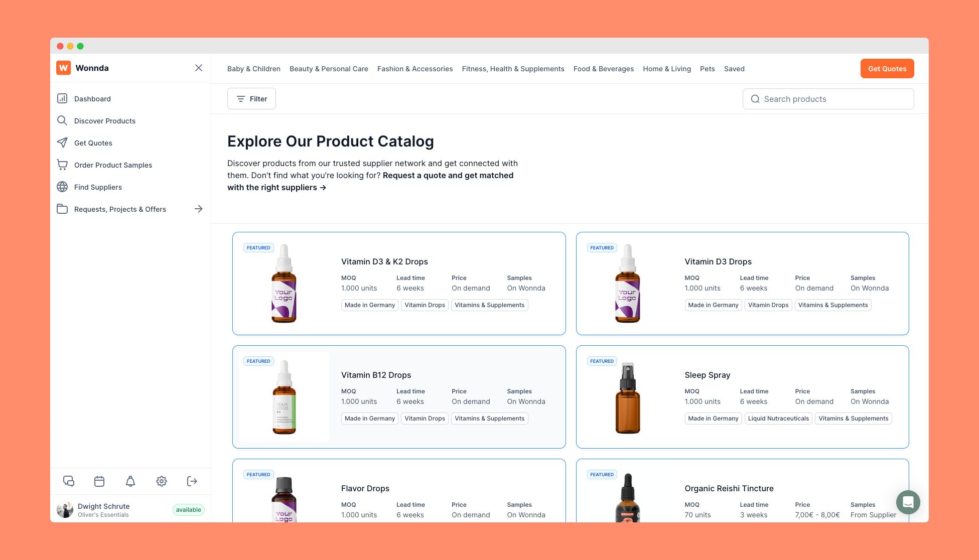The height and width of the screenshot is (560, 979).
Task: Toggle the available status badge
Action: 188,510
